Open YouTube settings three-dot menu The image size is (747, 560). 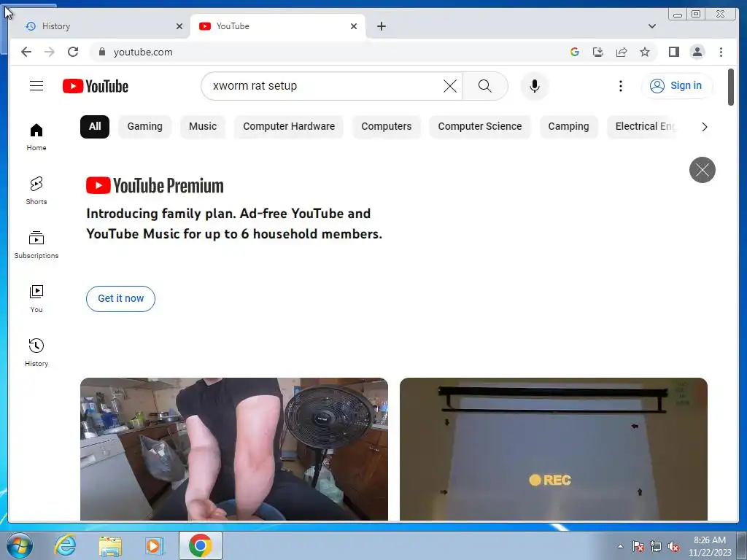[620, 86]
